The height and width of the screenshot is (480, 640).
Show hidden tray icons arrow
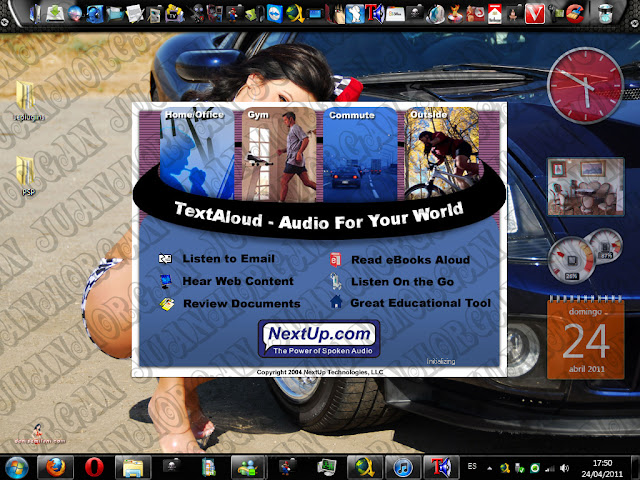point(489,468)
